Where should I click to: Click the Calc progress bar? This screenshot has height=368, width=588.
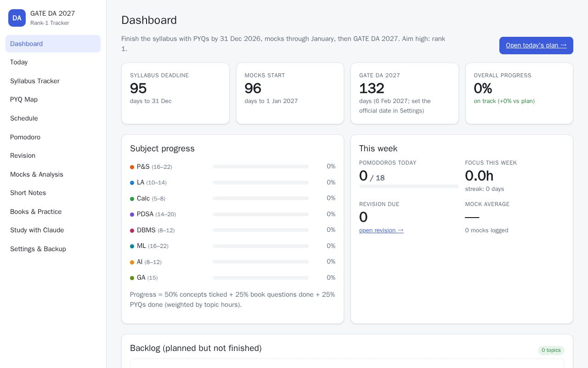[260, 198]
